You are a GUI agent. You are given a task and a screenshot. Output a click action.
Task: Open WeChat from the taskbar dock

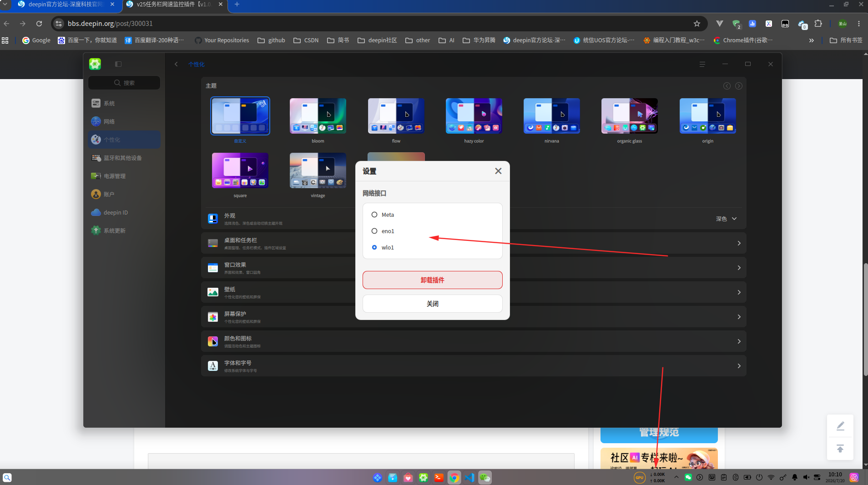485,478
